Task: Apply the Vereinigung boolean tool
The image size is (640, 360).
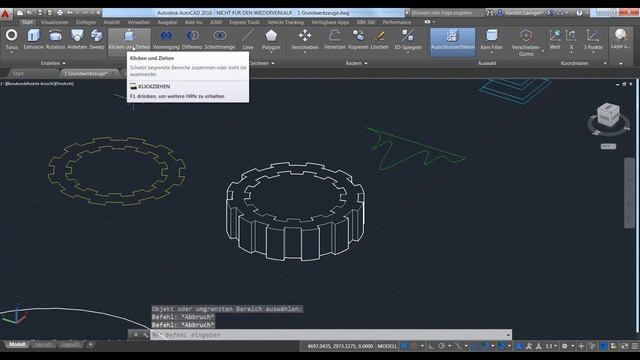Action: click(166, 39)
